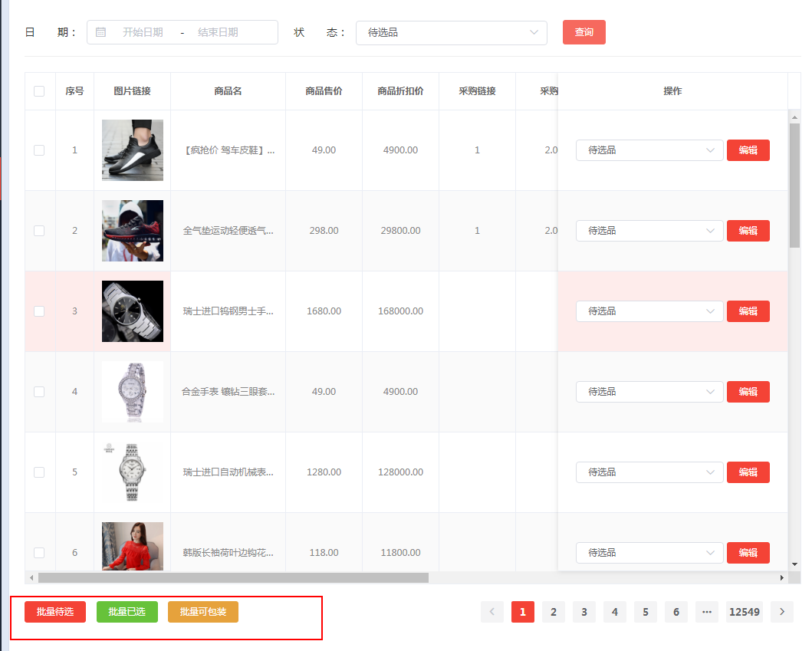Open row 5 待选品 status dropdown

(649, 472)
